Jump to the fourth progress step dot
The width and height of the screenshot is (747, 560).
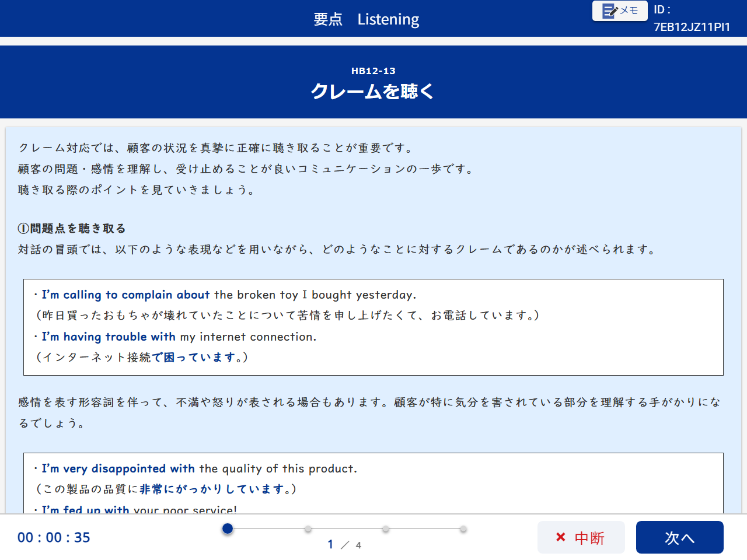[463, 529]
